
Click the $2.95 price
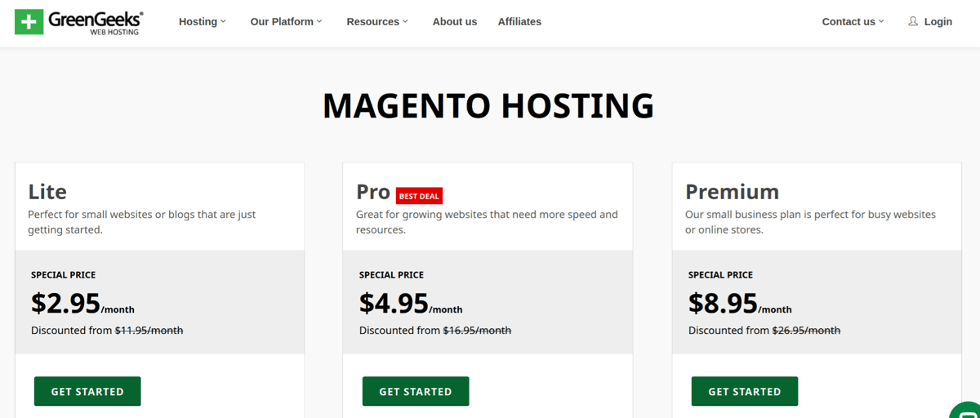65,303
